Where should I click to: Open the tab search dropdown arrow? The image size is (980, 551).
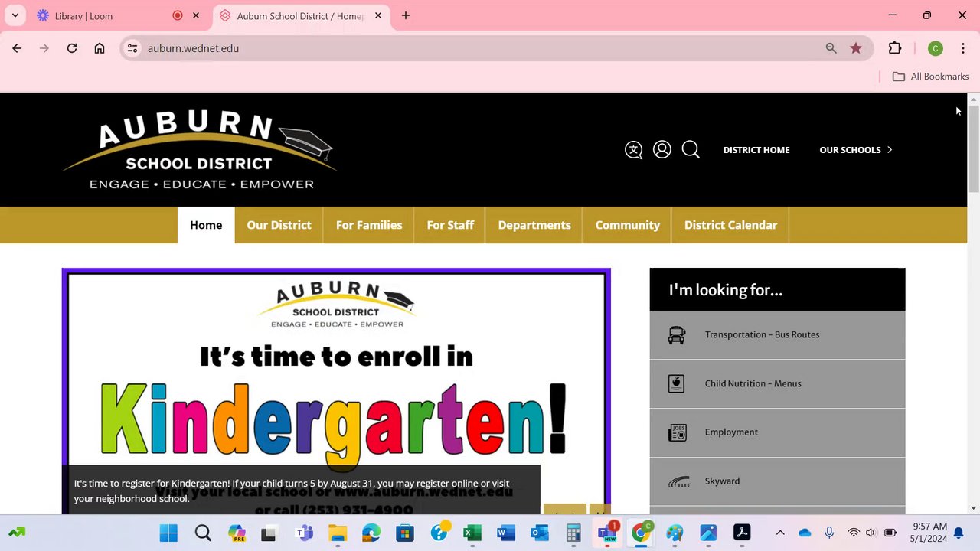pyautogui.click(x=15, y=15)
